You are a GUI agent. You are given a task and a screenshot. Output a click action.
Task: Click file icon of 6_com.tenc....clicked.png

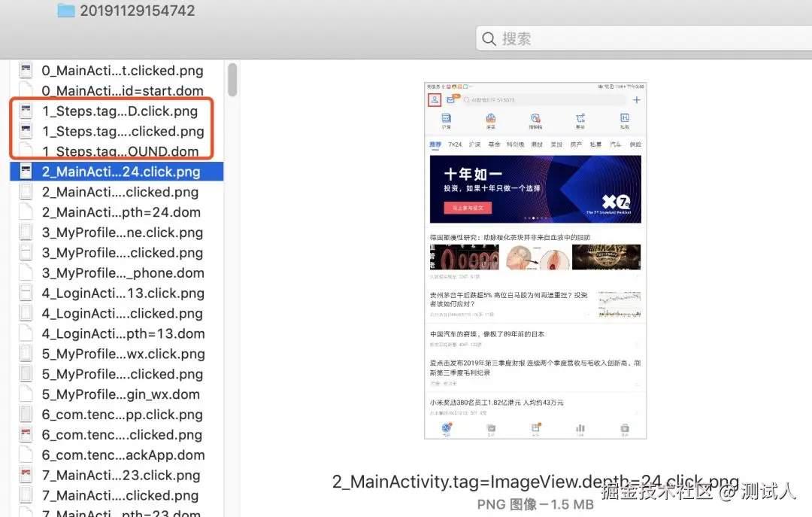tap(26, 434)
